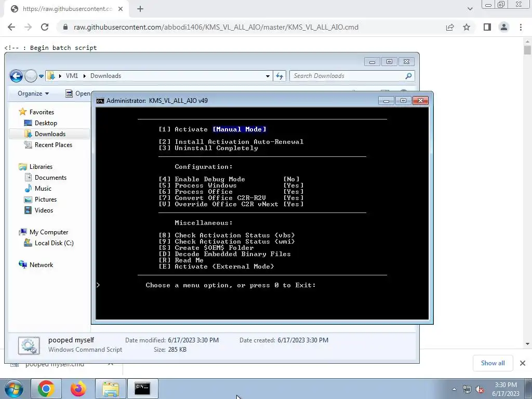The image size is (532, 399).
Task: Open Windows Start menu
Action: [14, 389]
